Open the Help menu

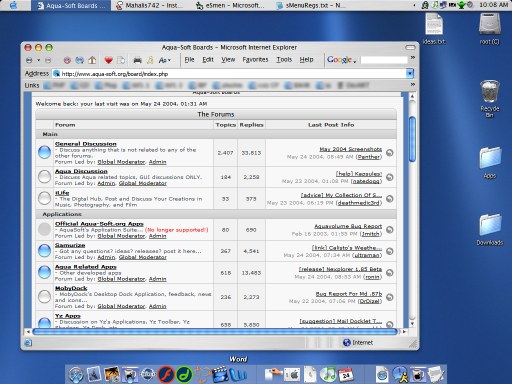[x=306, y=60]
